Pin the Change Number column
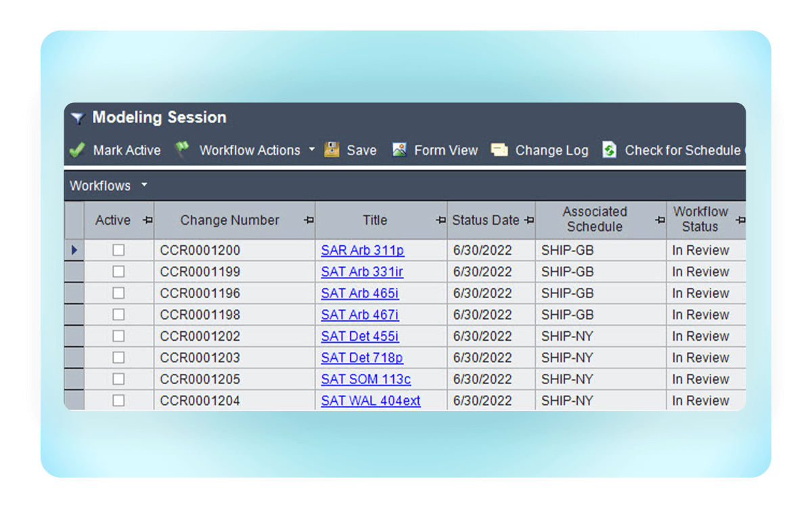The width and height of the screenshot is (812, 508). (x=309, y=220)
